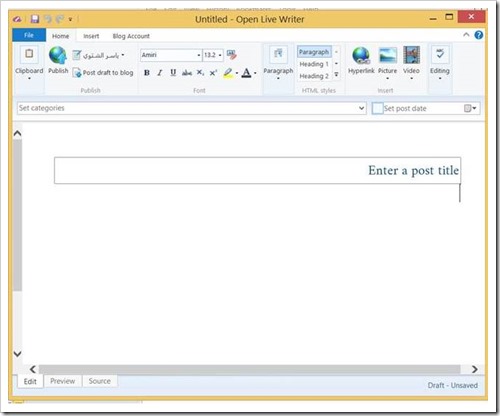This screenshot has width=500, height=416.
Task: Insert a Hyperlink
Action: [x=361, y=60]
